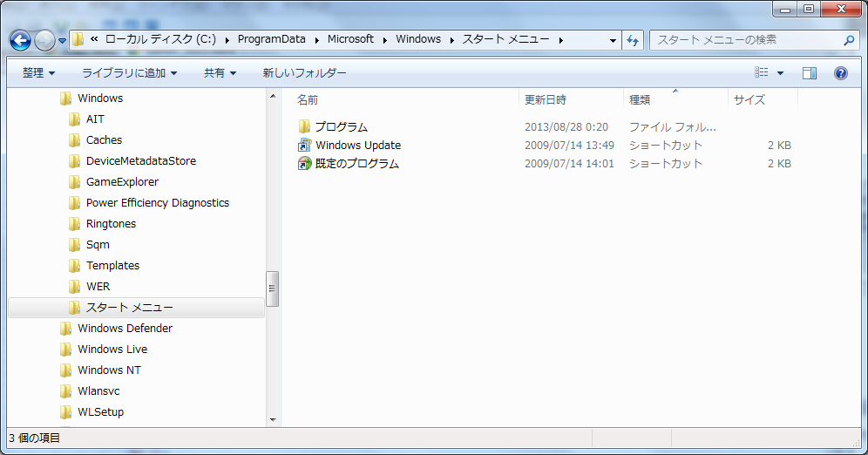This screenshot has width=868, height=455.
Task: Select the 既定のプログラム shortcut icon
Action: pyautogui.click(x=304, y=164)
